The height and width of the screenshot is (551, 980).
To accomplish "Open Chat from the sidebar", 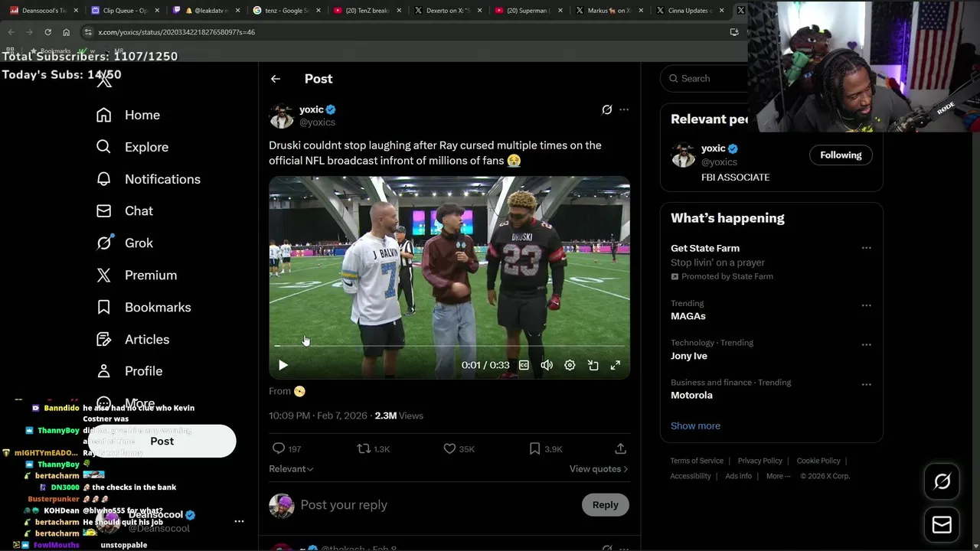I will tap(124, 210).
